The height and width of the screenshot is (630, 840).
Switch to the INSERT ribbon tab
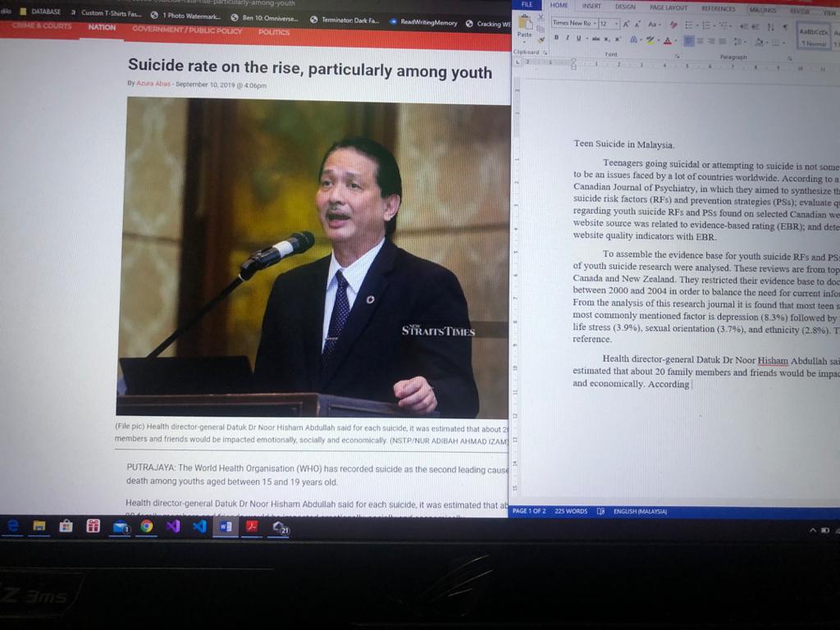(591, 7)
